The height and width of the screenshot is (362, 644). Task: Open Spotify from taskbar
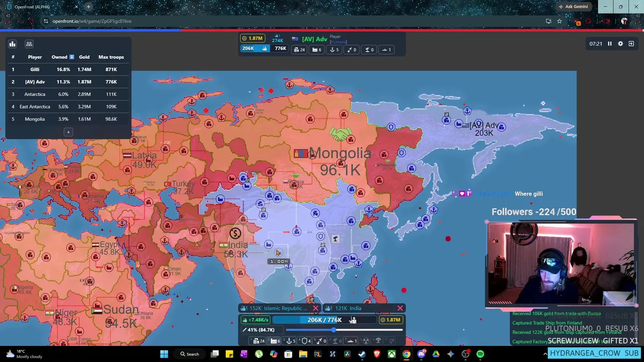point(480,354)
